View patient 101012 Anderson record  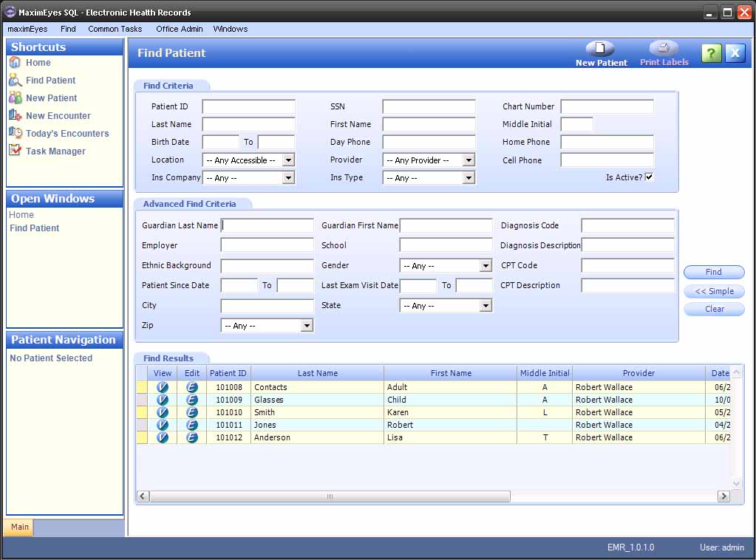(163, 437)
